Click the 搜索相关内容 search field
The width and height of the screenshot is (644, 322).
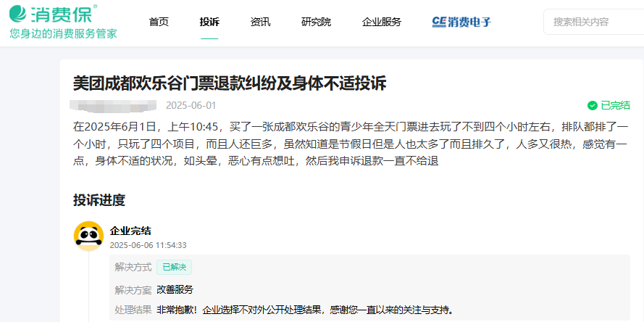(x=594, y=22)
